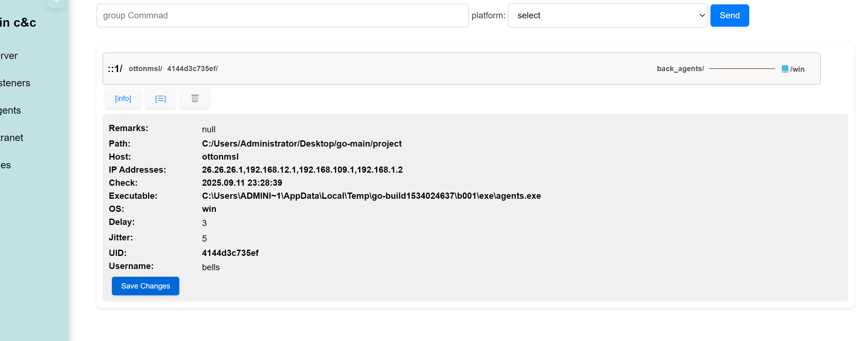
Task: Click the trash can delete icon
Action: 195,98
